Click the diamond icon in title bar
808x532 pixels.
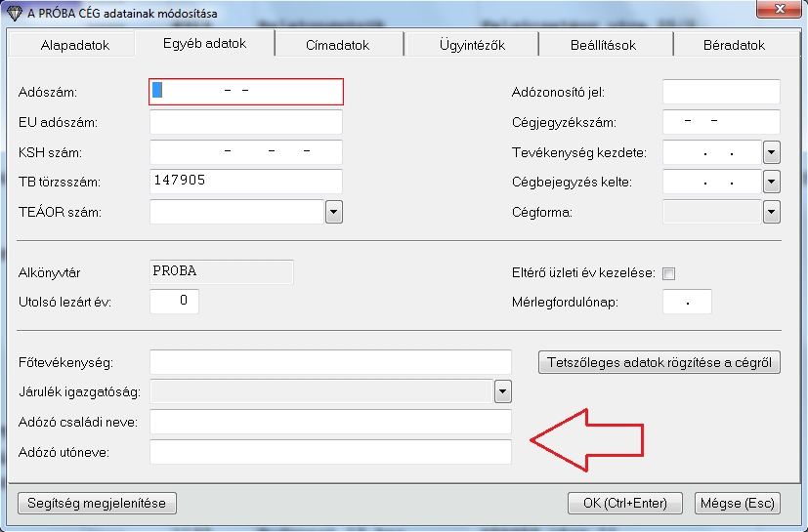pos(15,14)
